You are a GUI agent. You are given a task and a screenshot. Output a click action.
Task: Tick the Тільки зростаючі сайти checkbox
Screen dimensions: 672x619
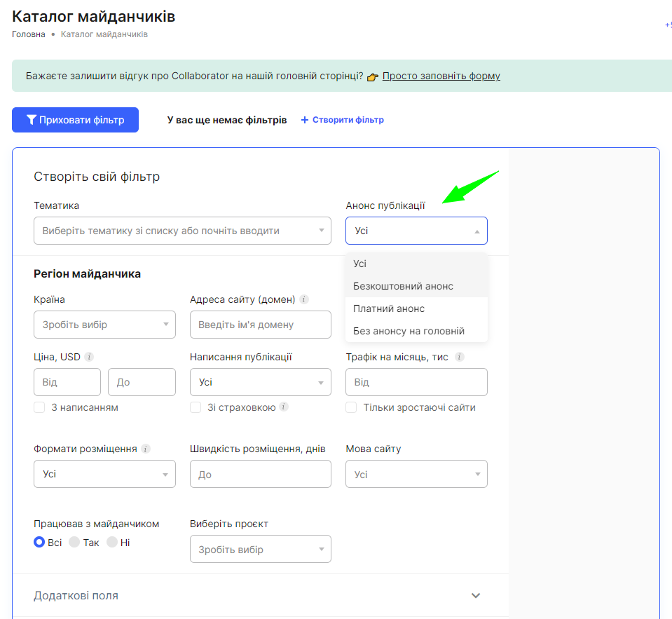351,407
